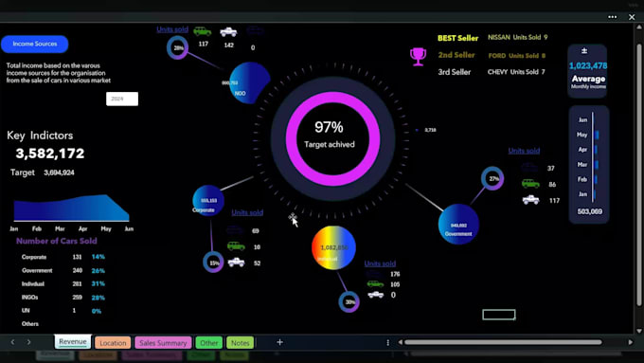The width and height of the screenshot is (644, 363).
Task: Click the Corporate 131 row in cars sold
Action: (63, 257)
